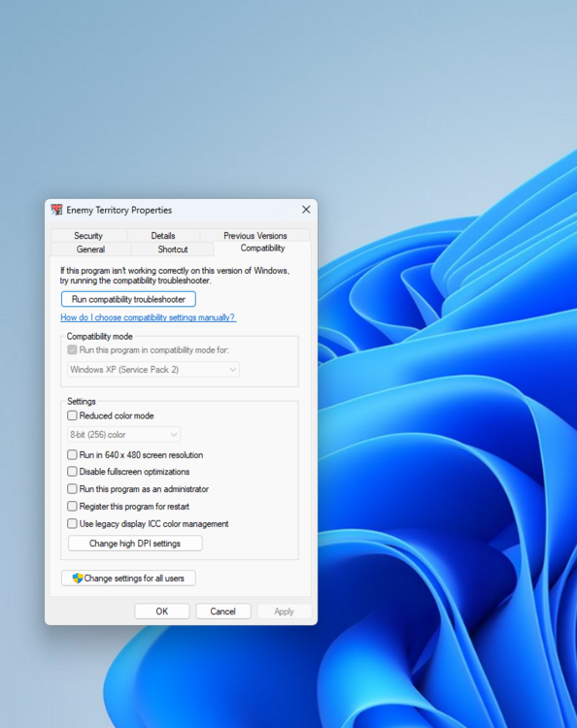Expand the 8-bit (256) color dropdown
This screenshot has width=577, height=728.
tap(123, 435)
